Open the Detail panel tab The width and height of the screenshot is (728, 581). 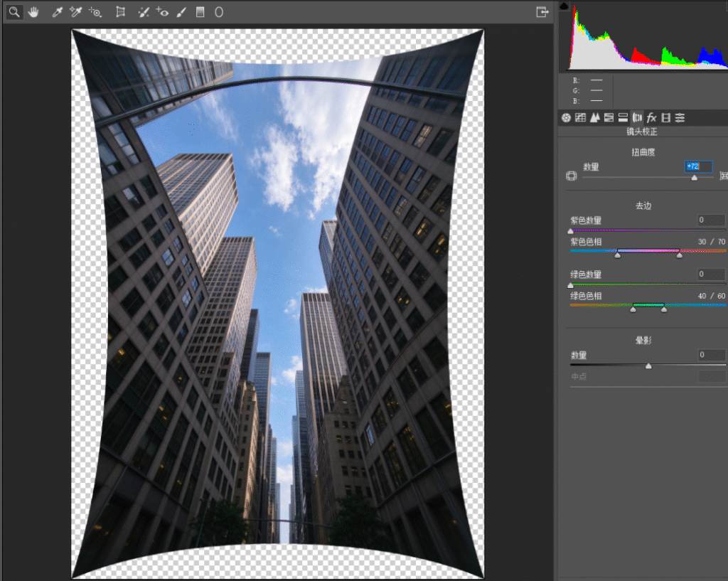(x=595, y=118)
